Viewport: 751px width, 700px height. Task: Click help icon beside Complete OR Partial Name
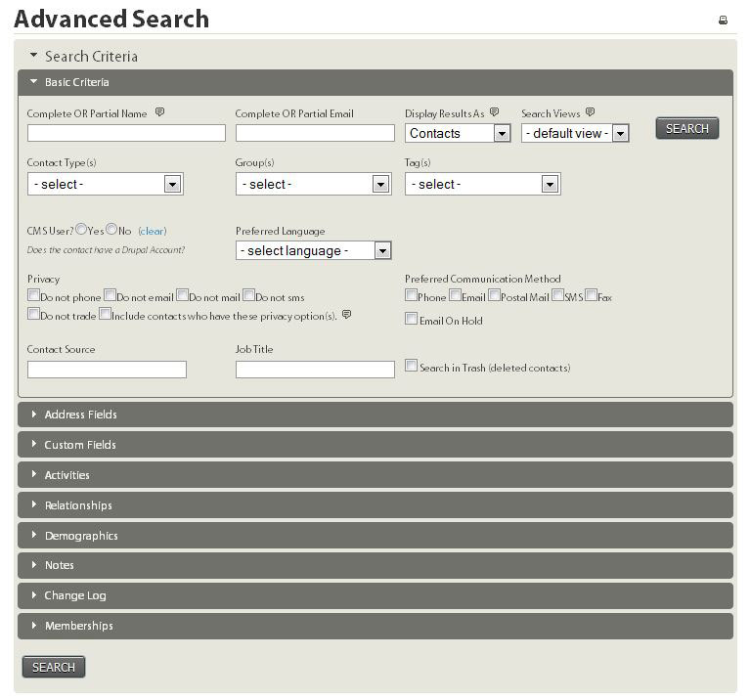point(159,112)
